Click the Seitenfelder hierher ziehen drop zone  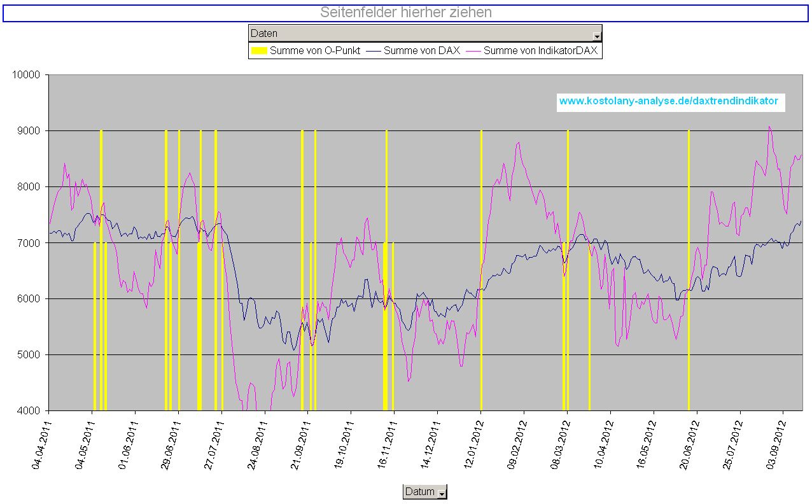406,11
